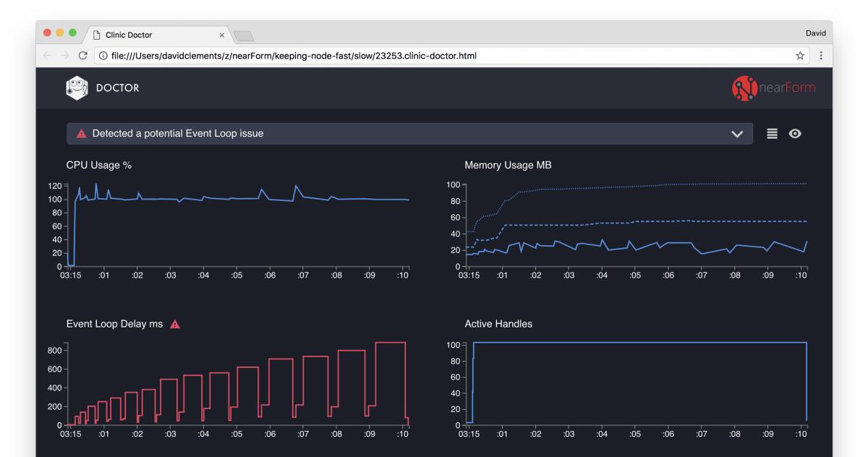Switch to the Clinic Doctor browser tab
Viewport: 868px width, 457px height.
pos(145,33)
